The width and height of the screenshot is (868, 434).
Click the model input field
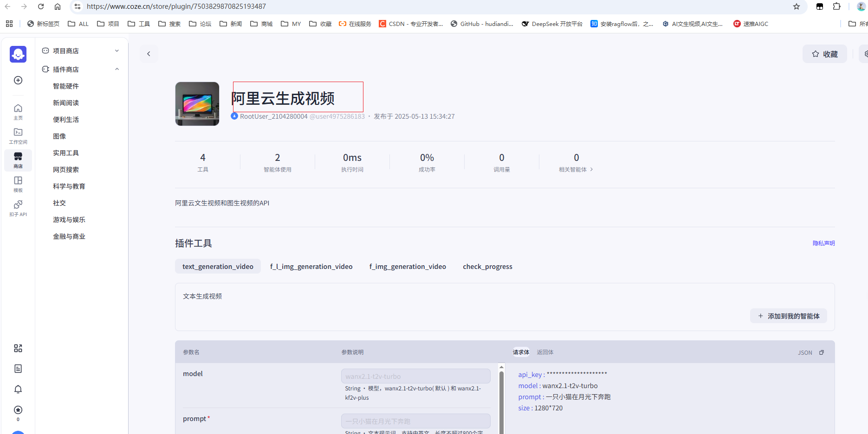(415, 376)
